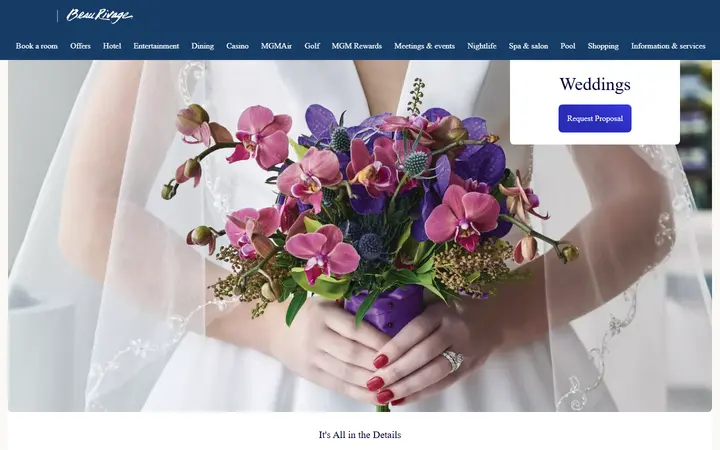Screen dimensions: 720x450
Task: Go to the Offers page
Action: click(80, 46)
